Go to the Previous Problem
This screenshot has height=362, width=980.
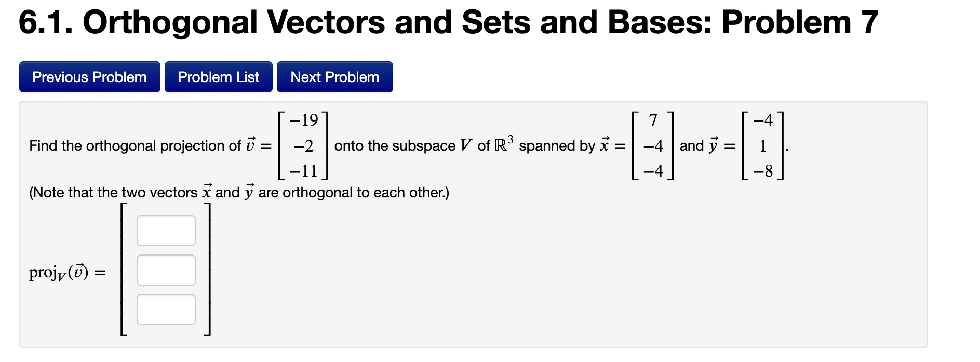pyautogui.click(x=90, y=77)
